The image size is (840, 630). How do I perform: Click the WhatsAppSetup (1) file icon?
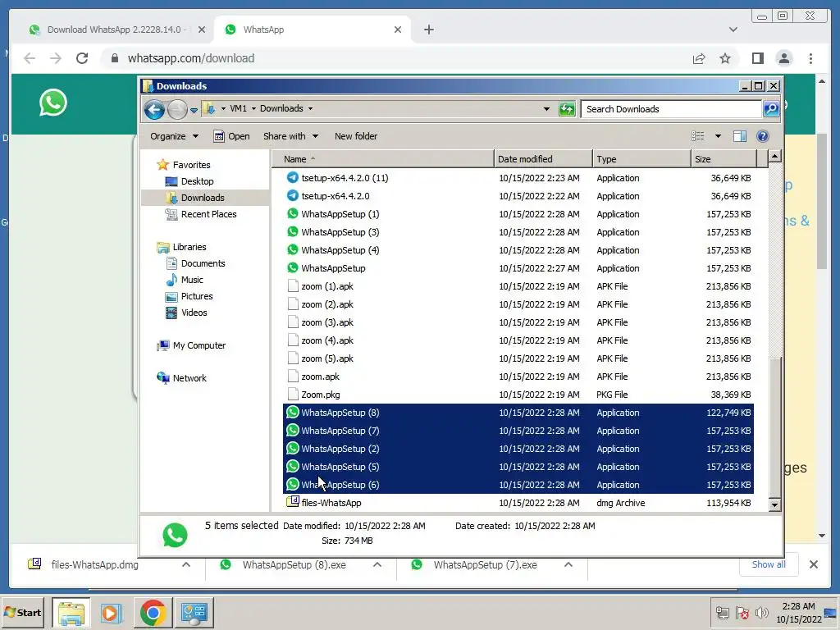pos(293,214)
